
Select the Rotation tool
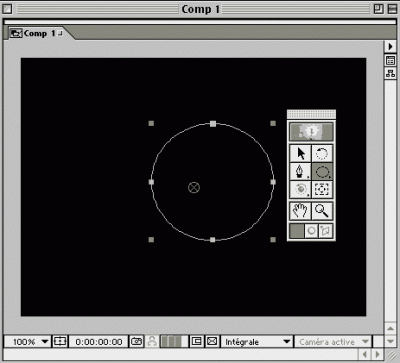[322, 154]
